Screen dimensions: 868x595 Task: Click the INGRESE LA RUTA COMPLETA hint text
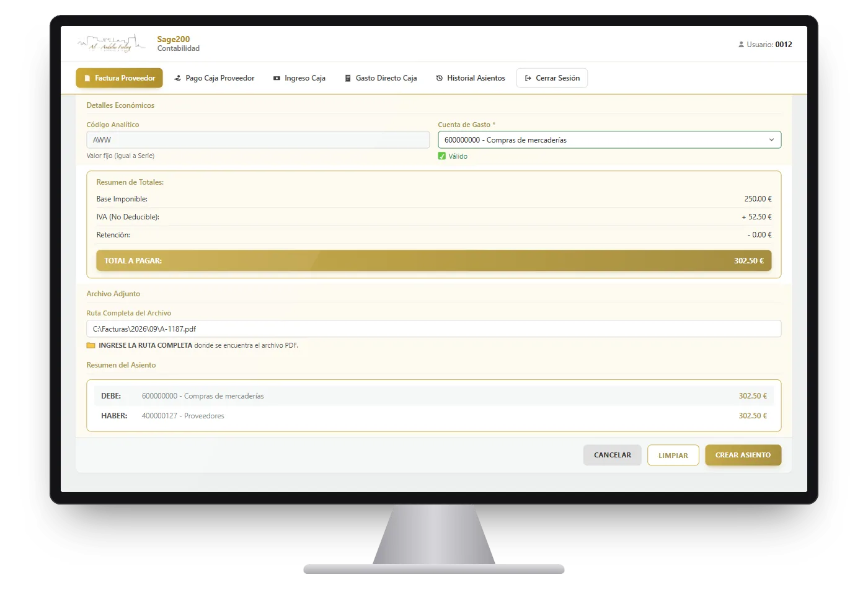[x=198, y=346]
